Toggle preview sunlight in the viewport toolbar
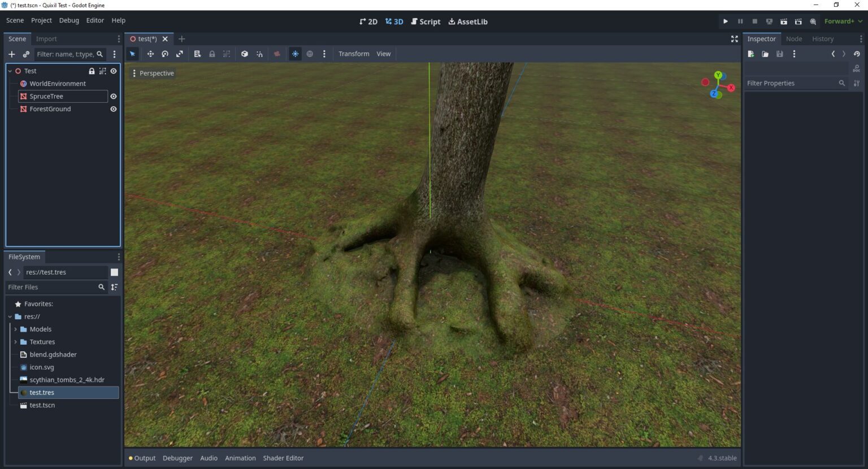Screen dimensions: 868x469 tap(295, 54)
